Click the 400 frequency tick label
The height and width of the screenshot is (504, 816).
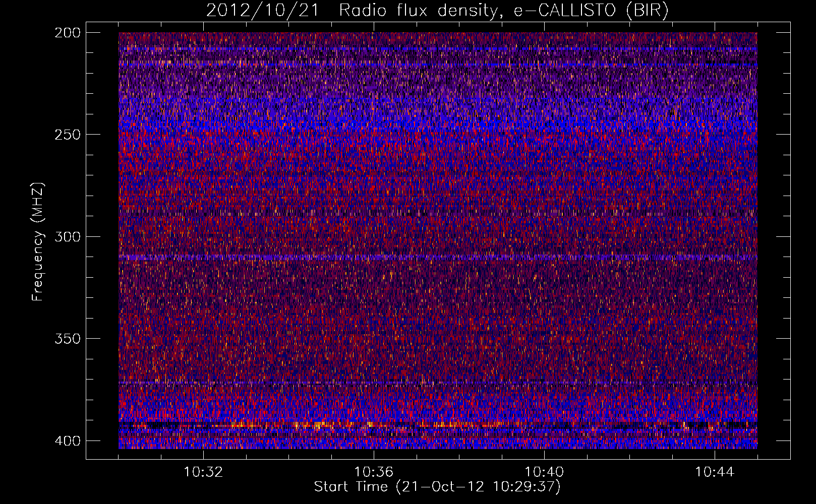tap(67, 440)
